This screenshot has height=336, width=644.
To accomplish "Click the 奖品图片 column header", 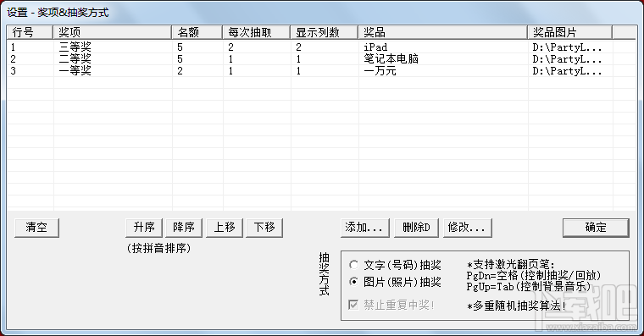I will tap(569, 32).
